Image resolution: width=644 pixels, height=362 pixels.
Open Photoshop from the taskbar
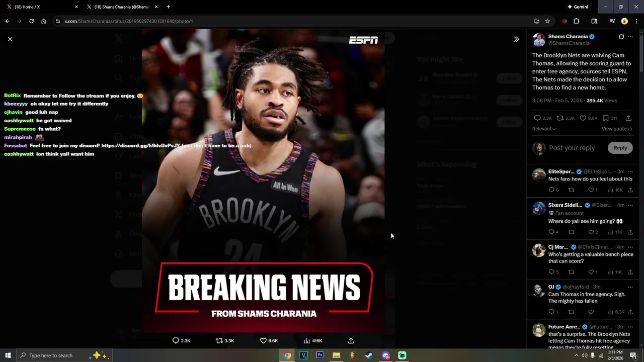[x=319, y=355]
